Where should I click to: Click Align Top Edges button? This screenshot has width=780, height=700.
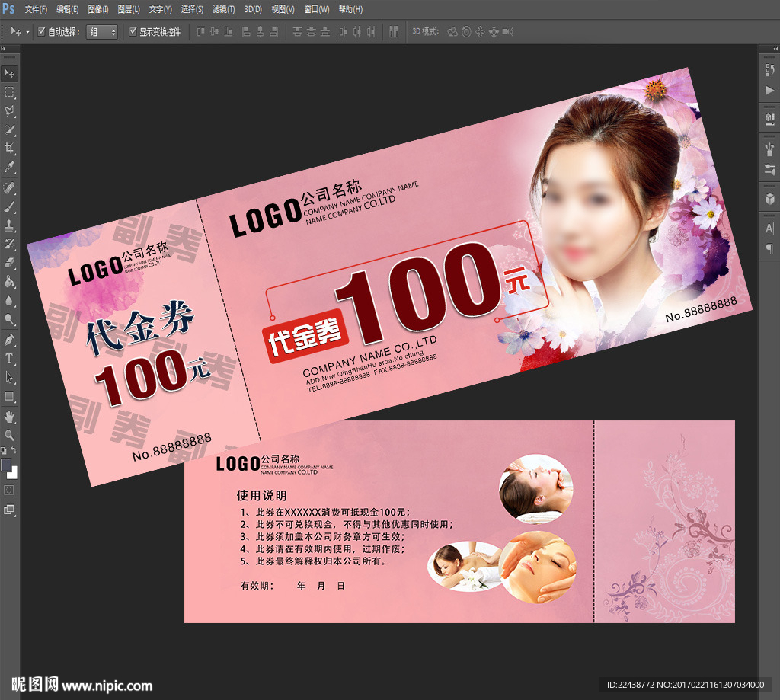click(200, 32)
